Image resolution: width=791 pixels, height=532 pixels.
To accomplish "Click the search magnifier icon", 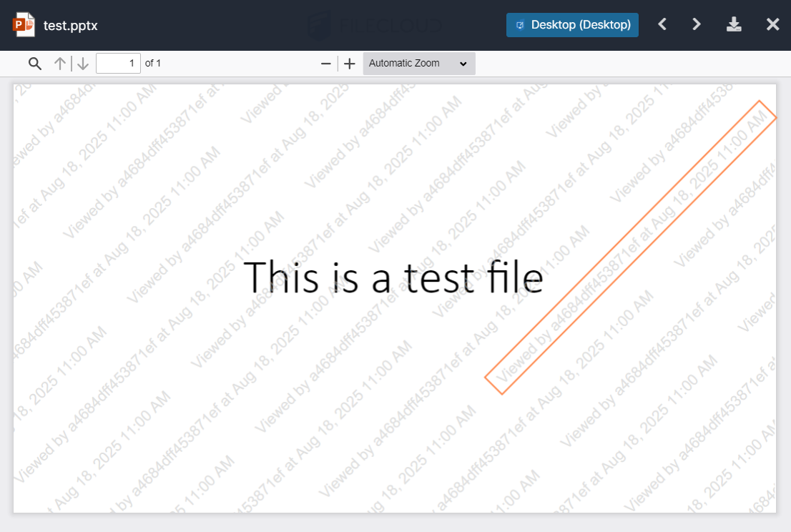I will click(x=34, y=63).
